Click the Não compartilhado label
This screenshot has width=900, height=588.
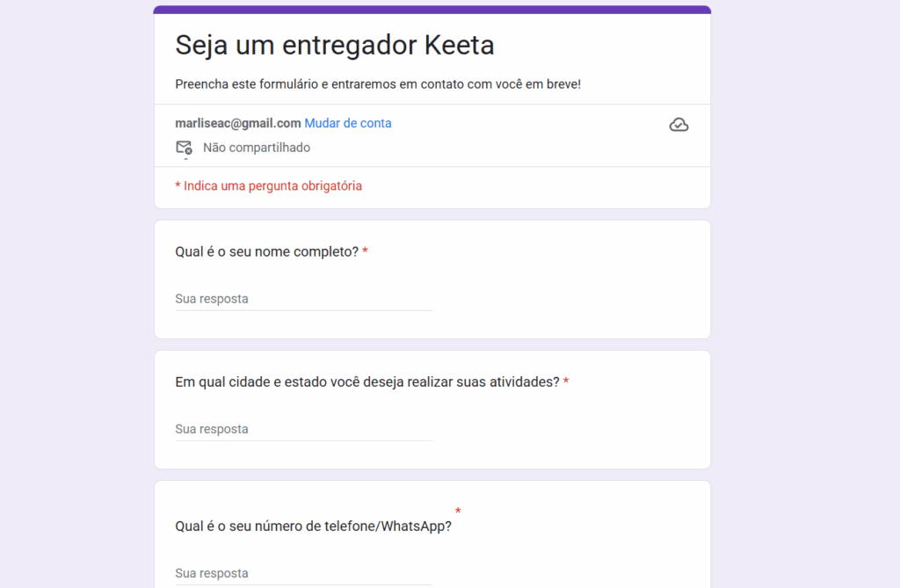tap(257, 148)
